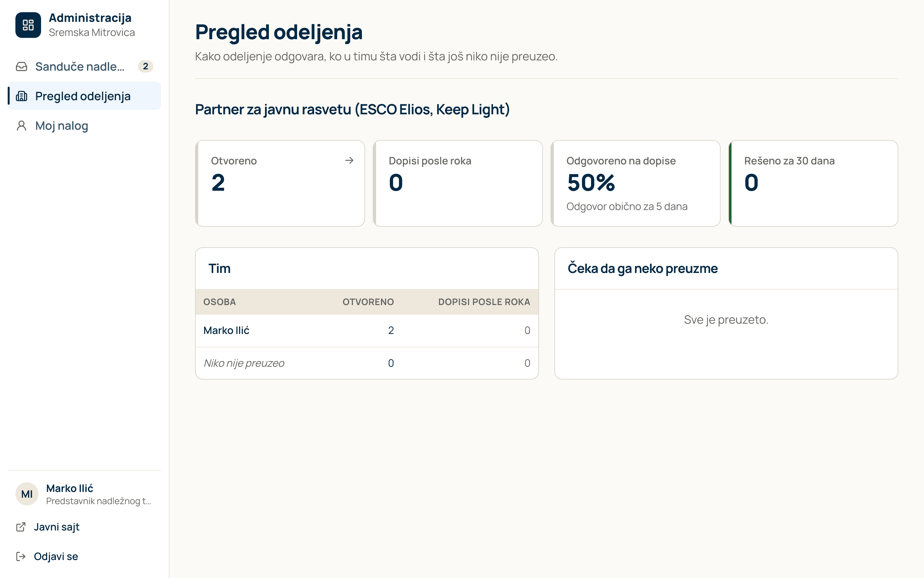Viewport: 924px width, 578px height.
Task: Click 'Odgovor obično za 5 dana' text
Action: point(627,206)
